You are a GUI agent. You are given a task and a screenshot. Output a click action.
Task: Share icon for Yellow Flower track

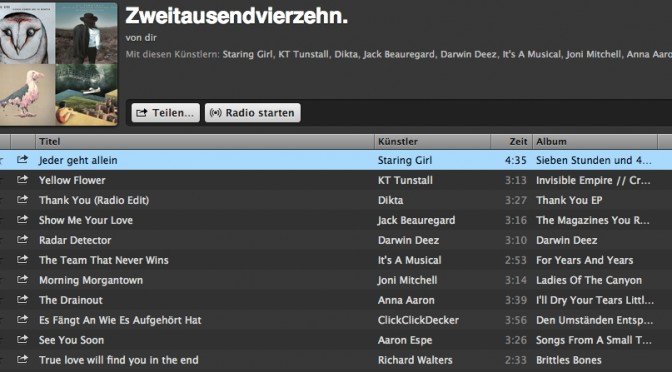pos(22,180)
